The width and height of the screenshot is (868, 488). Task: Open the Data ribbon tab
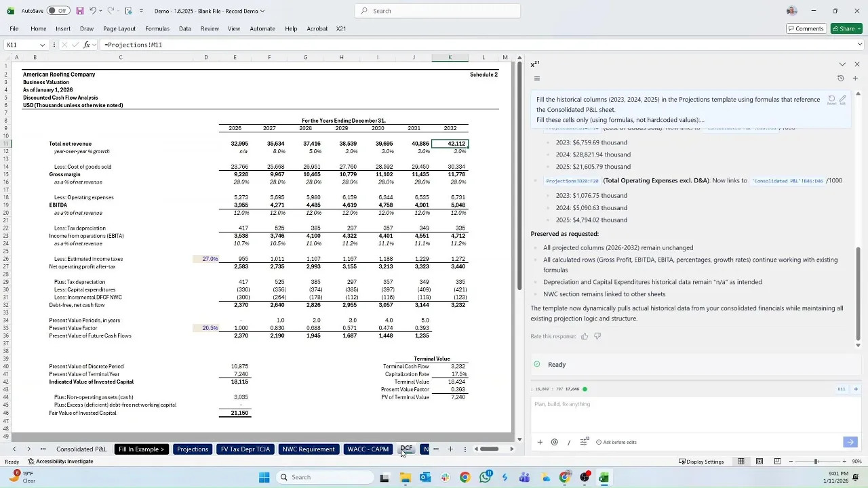(185, 28)
